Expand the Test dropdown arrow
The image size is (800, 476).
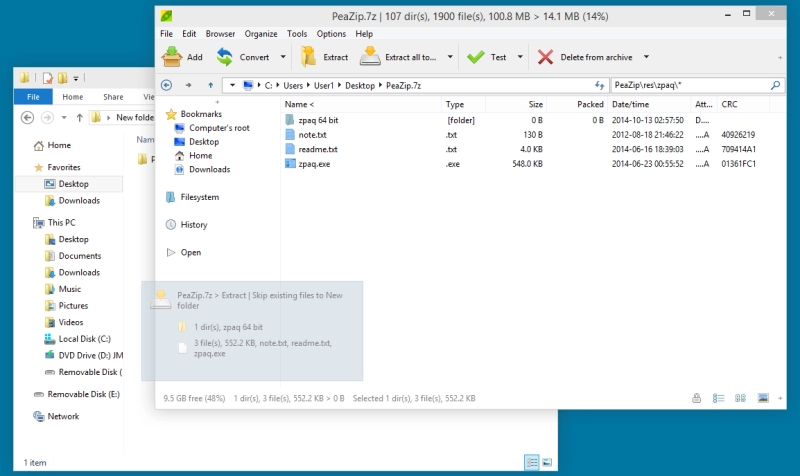tap(520, 57)
